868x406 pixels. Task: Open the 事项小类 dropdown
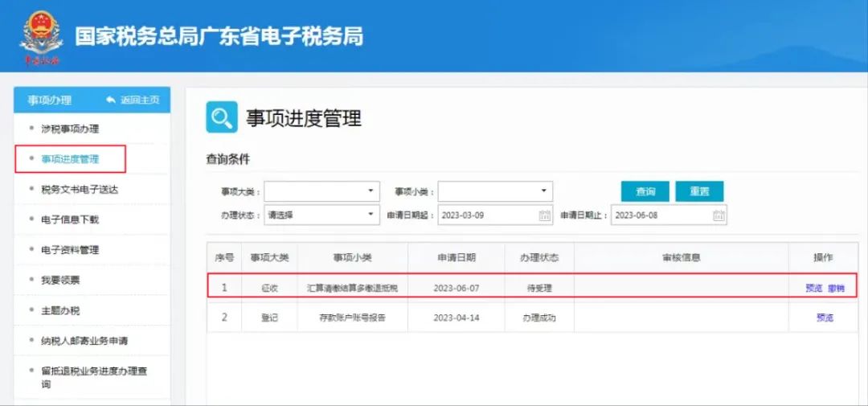(x=495, y=191)
